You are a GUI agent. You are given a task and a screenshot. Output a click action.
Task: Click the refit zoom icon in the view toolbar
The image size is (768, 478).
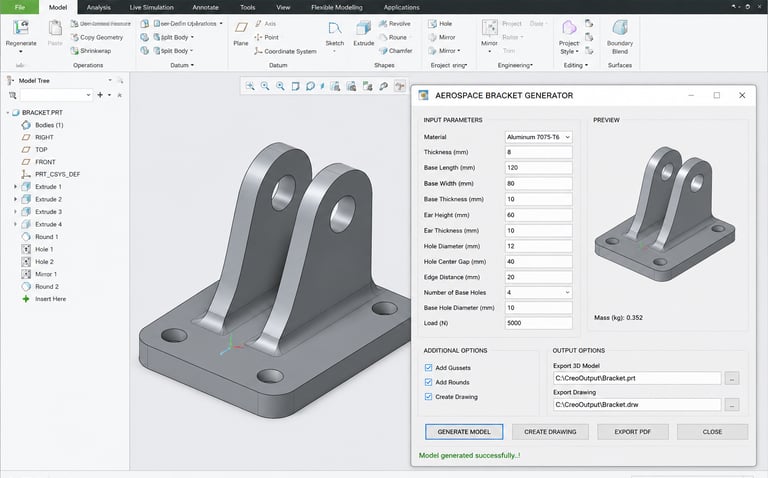click(250, 86)
